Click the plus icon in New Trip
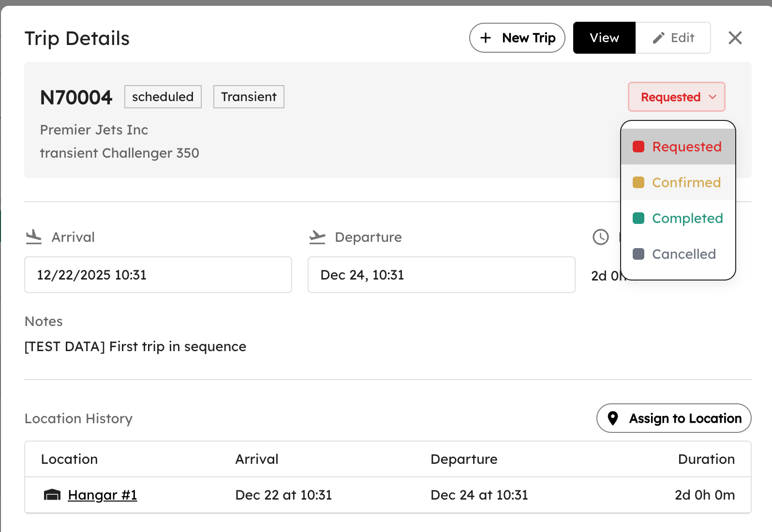The height and width of the screenshot is (532, 772). click(x=486, y=38)
